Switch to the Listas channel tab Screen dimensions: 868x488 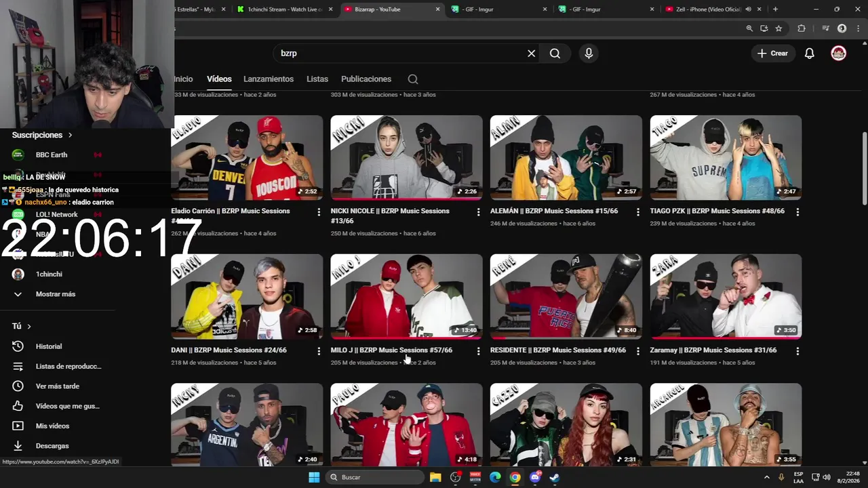[x=317, y=79]
